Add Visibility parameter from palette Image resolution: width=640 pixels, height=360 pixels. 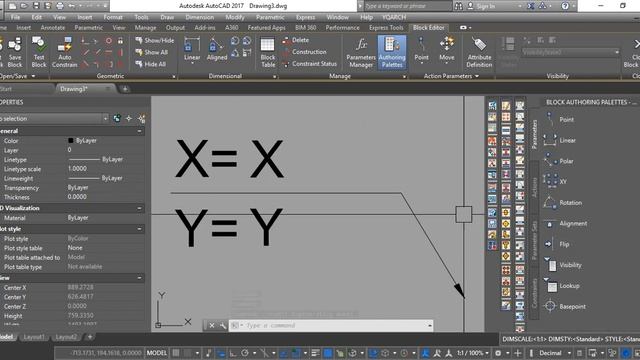[x=563, y=265]
